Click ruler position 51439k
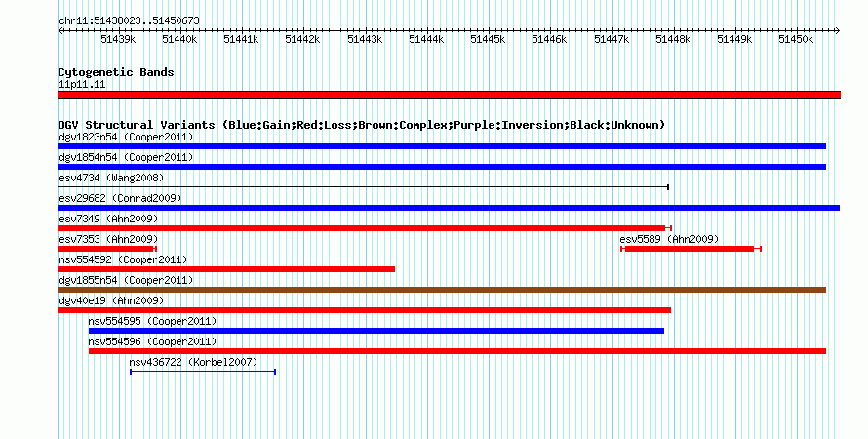Screen dimensions: 868x439 (118, 40)
